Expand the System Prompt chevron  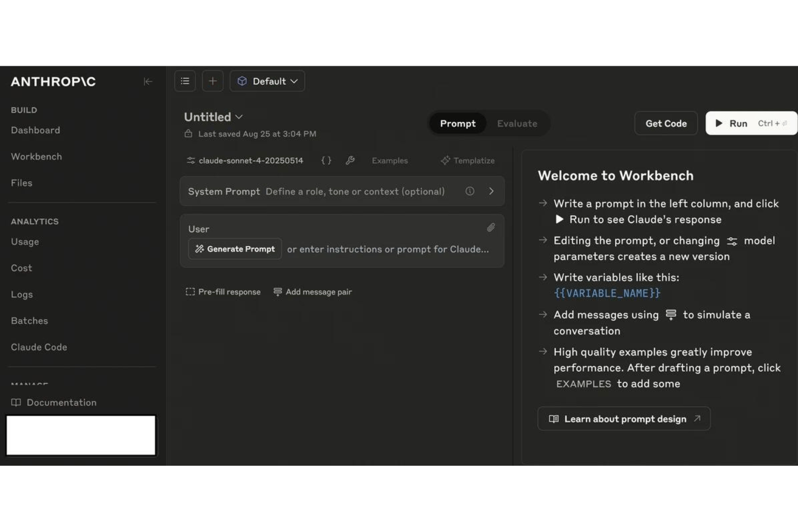(x=491, y=191)
